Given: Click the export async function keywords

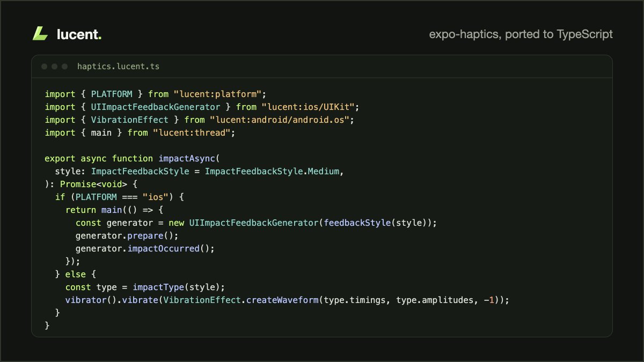Looking at the screenshot, I should point(99,158).
